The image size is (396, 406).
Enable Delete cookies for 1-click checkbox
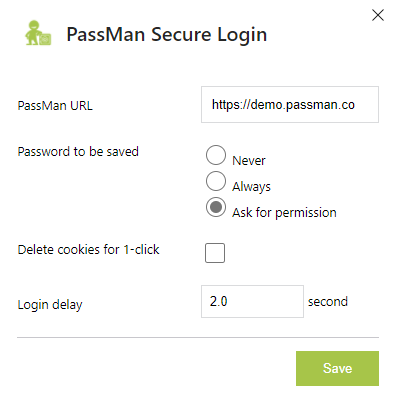[215, 253]
